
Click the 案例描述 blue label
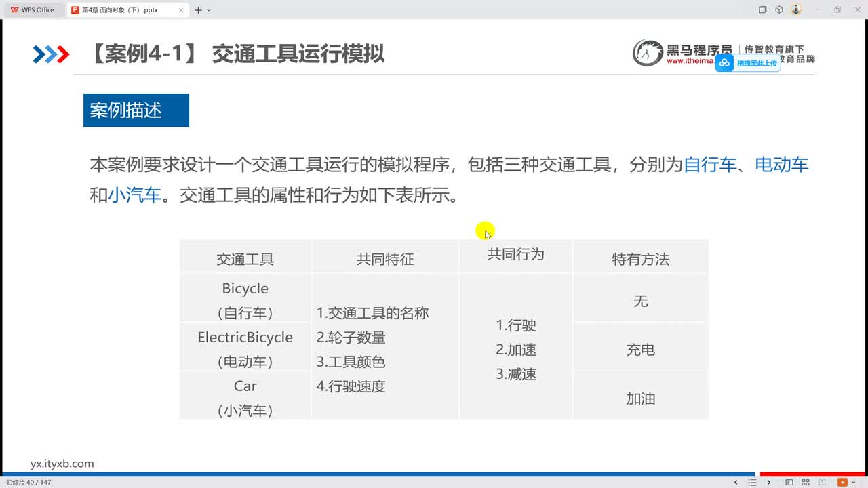(136, 110)
